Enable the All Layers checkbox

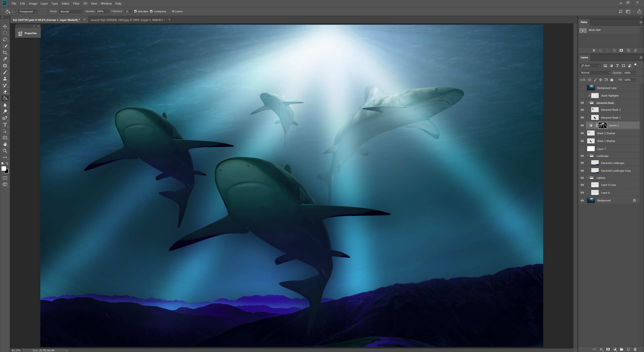pyautogui.click(x=170, y=11)
